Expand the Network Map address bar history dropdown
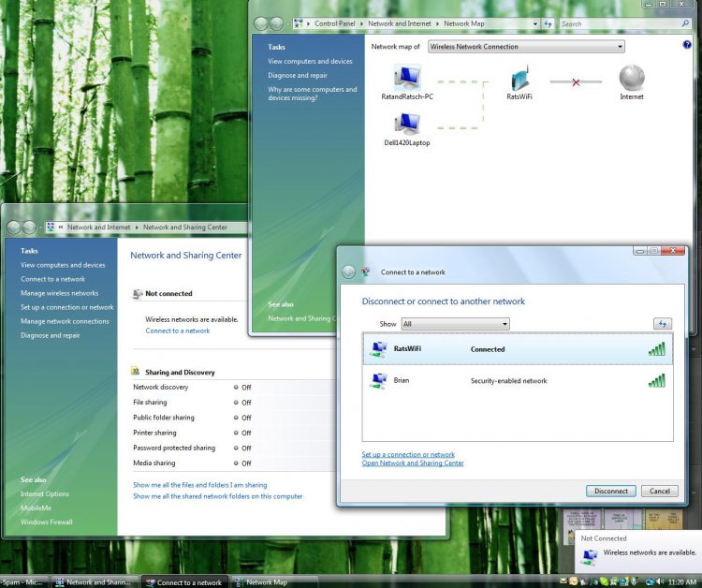The height and width of the screenshot is (588, 702). (535, 23)
